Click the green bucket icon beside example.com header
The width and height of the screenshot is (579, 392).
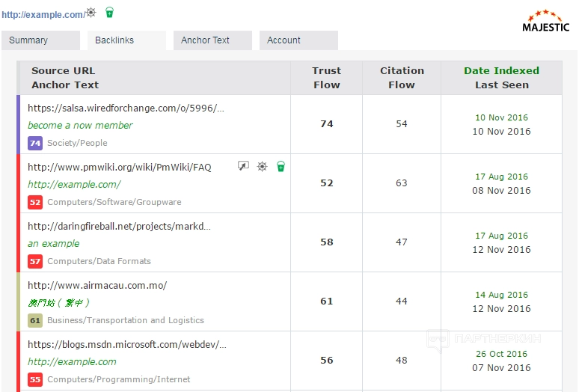(x=110, y=13)
